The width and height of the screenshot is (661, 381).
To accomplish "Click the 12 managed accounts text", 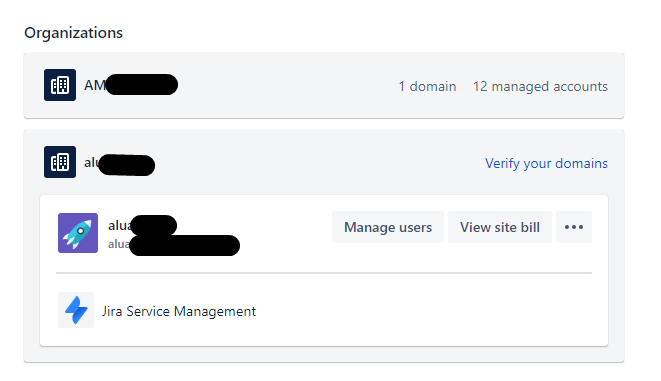I will [540, 86].
